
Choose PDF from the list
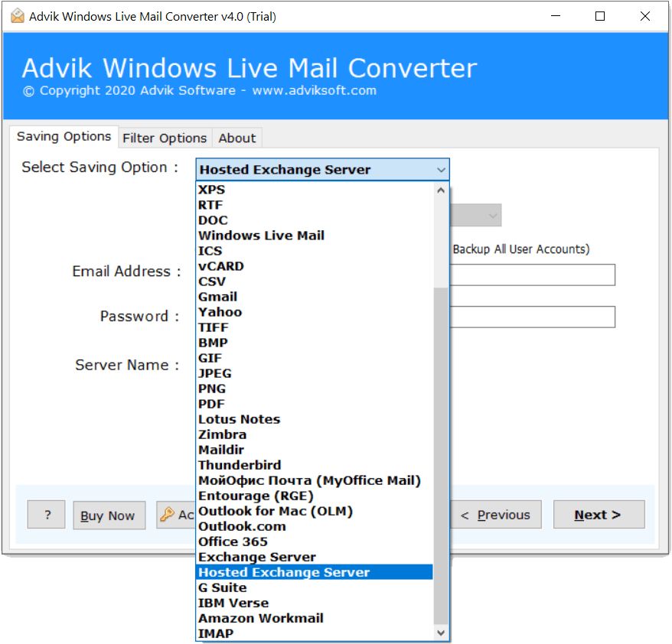(315, 404)
